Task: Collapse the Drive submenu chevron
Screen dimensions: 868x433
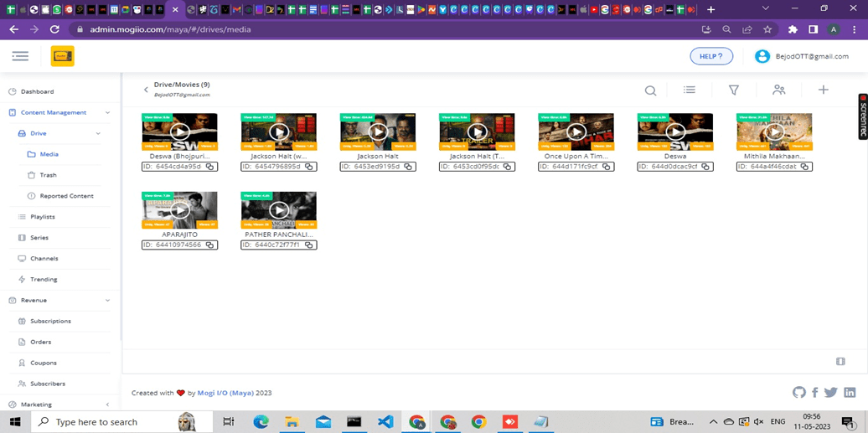Action: [98, 133]
